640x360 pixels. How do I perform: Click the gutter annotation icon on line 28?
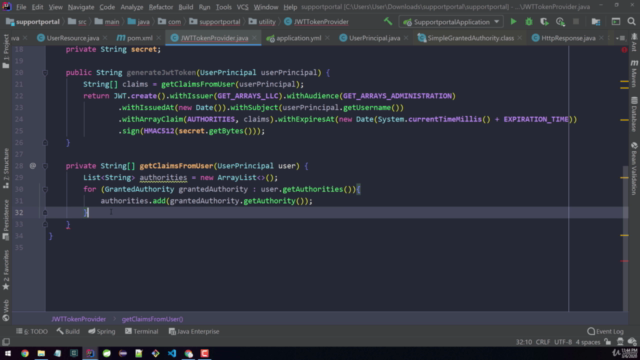(x=33, y=166)
